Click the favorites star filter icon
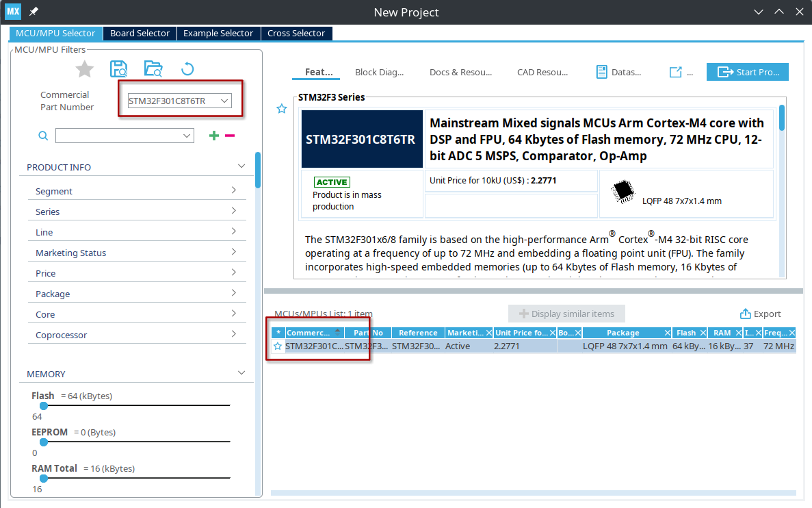The height and width of the screenshot is (508, 812). tap(84, 69)
